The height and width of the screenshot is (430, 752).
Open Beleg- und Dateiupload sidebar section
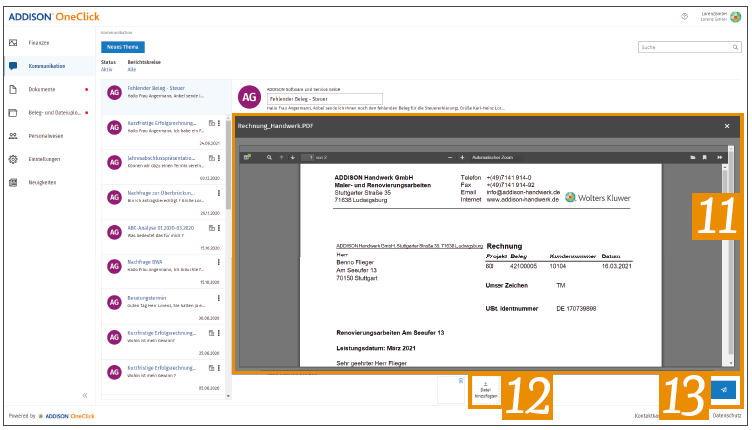click(54, 113)
